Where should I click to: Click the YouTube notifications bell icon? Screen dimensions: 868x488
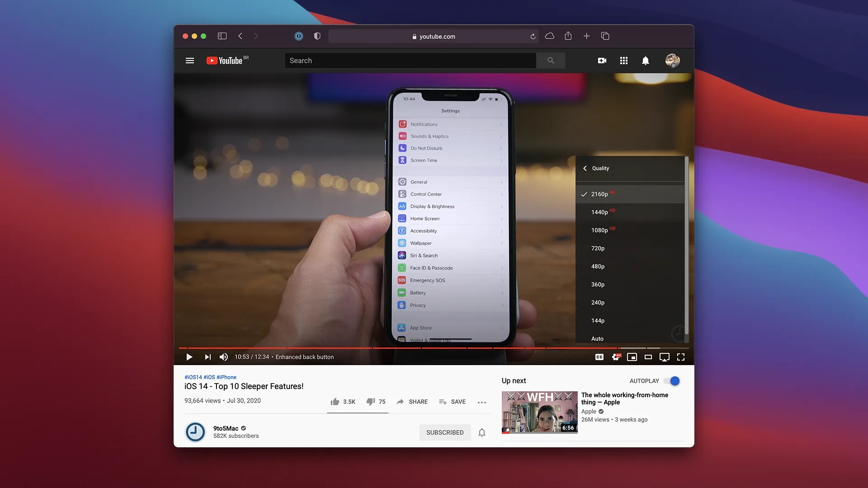coord(646,60)
